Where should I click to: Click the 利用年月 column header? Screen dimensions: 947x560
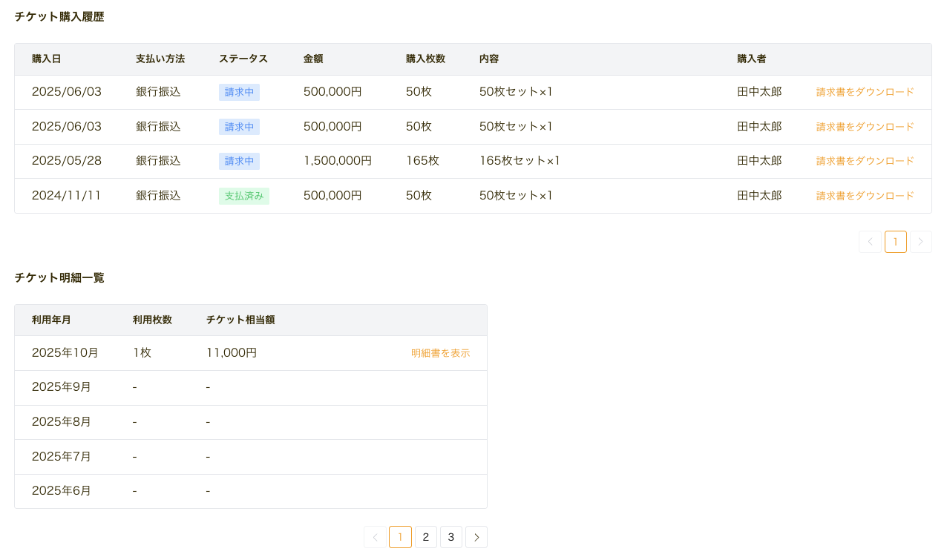(x=52, y=320)
